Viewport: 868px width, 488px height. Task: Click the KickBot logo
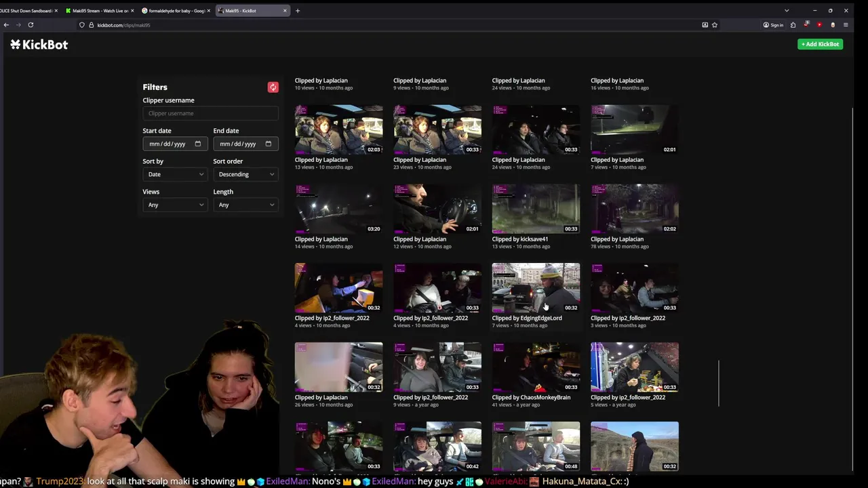(39, 45)
